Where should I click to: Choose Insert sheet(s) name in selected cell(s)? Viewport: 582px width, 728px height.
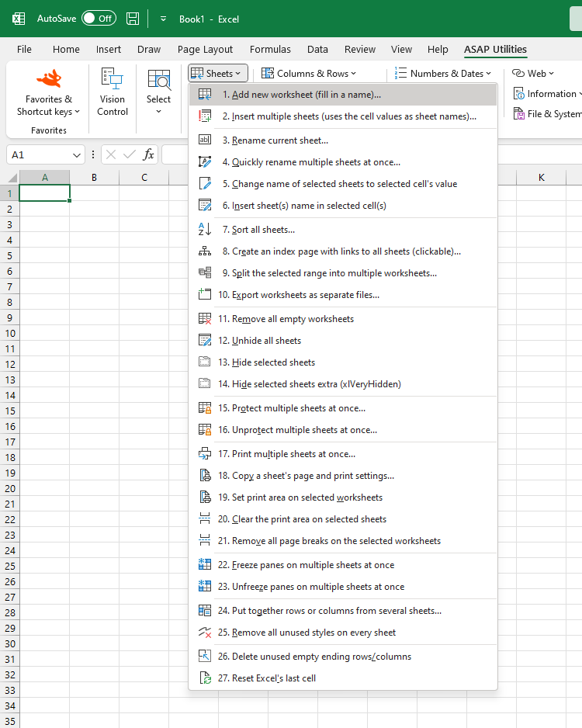(x=343, y=205)
